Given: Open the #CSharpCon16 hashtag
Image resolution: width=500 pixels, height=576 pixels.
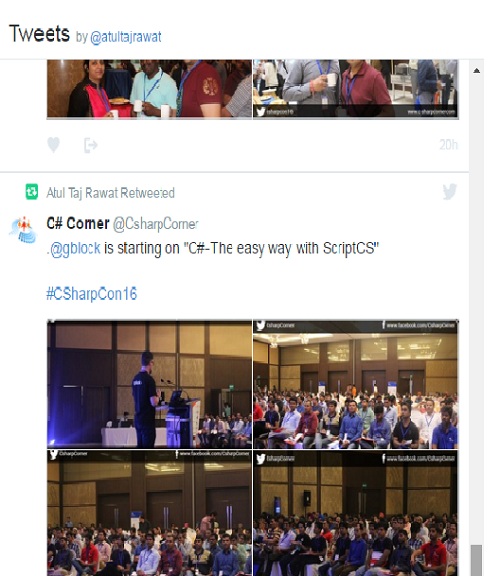Looking at the screenshot, I should tap(92, 294).
